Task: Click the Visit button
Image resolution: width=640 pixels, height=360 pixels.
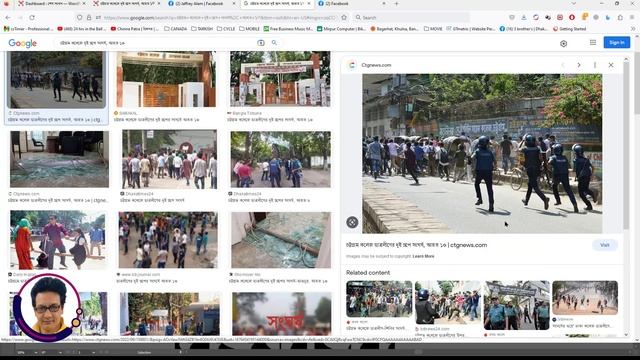Action: [604, 245]
